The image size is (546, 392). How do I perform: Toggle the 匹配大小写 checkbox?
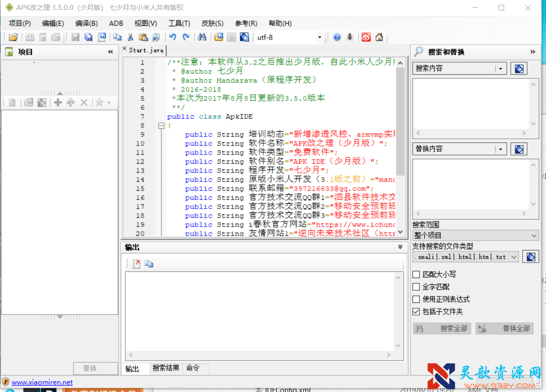[x=416, y=274]
